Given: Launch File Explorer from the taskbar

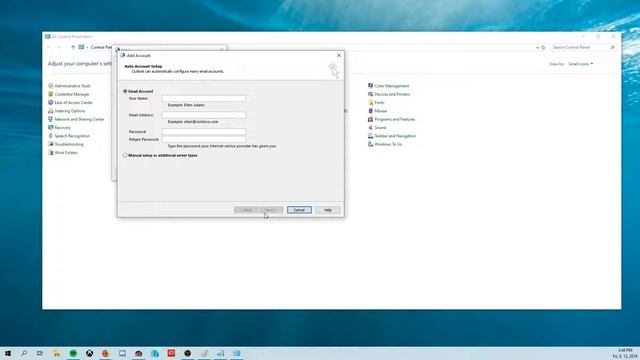Looking at the screenshot, I should [57, 353].
